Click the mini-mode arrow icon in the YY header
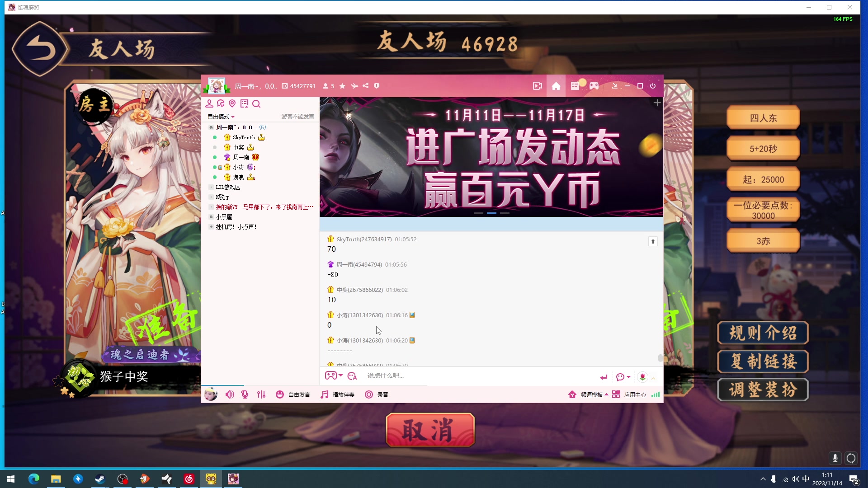The width and height of the screenshot is (868, 488). point(615,86)
